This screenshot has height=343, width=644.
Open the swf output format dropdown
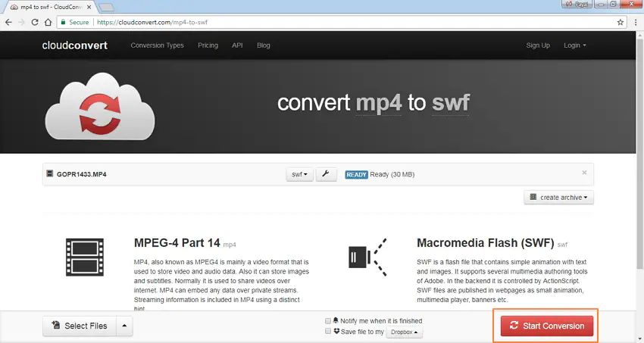tap(299, 174)
